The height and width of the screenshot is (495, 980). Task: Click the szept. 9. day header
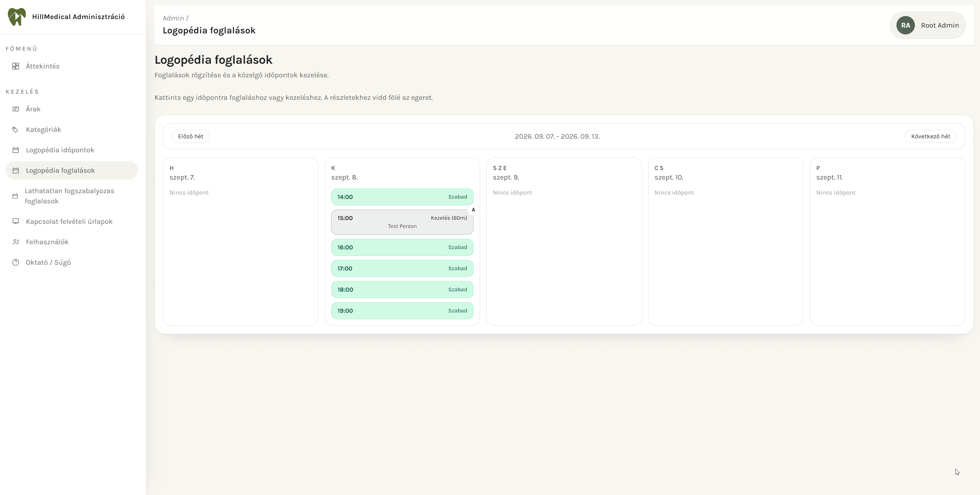[506, 177]
